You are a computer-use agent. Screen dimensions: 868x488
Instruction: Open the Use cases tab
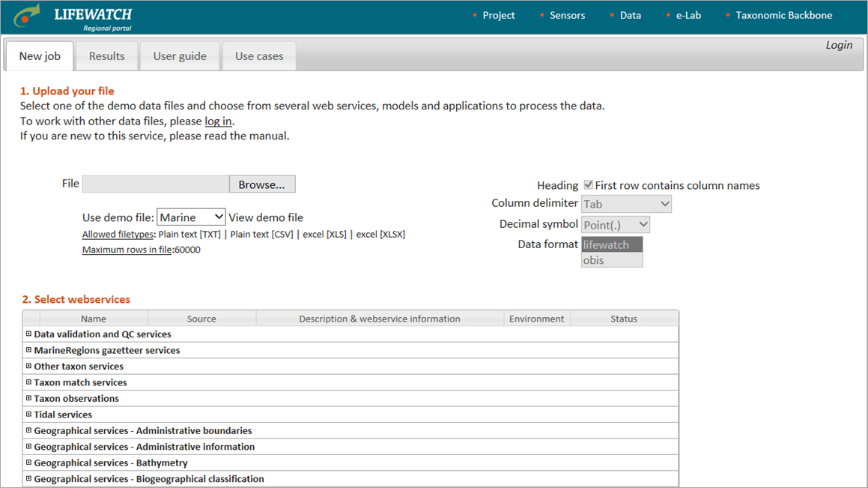[x=259, y=56]
